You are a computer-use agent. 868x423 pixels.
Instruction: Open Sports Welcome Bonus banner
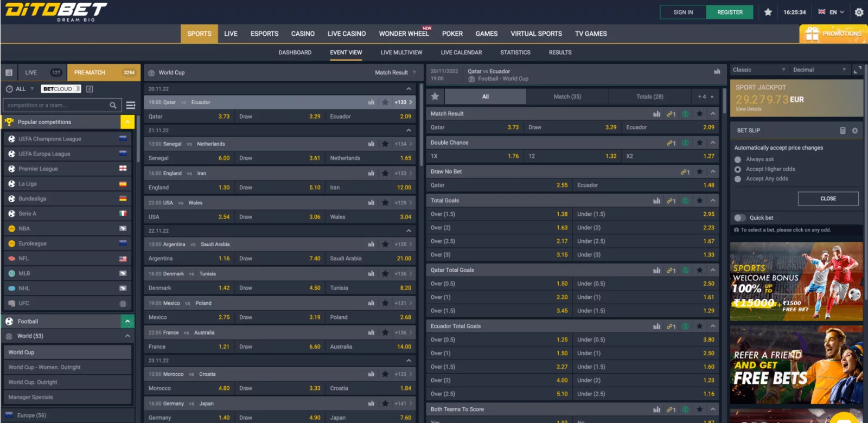tap(796, 282)
